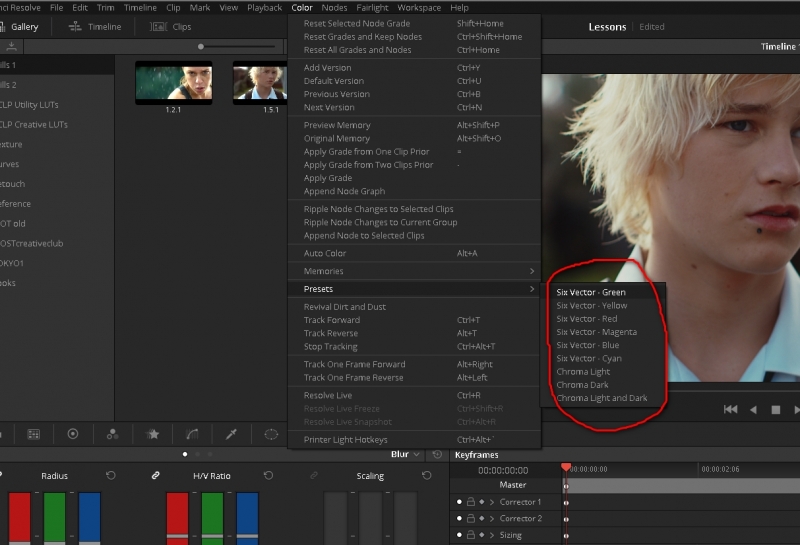Expand the Sizing keyframe track
The width and height of the screenshot is (800, 545).
tap(491, 536)
